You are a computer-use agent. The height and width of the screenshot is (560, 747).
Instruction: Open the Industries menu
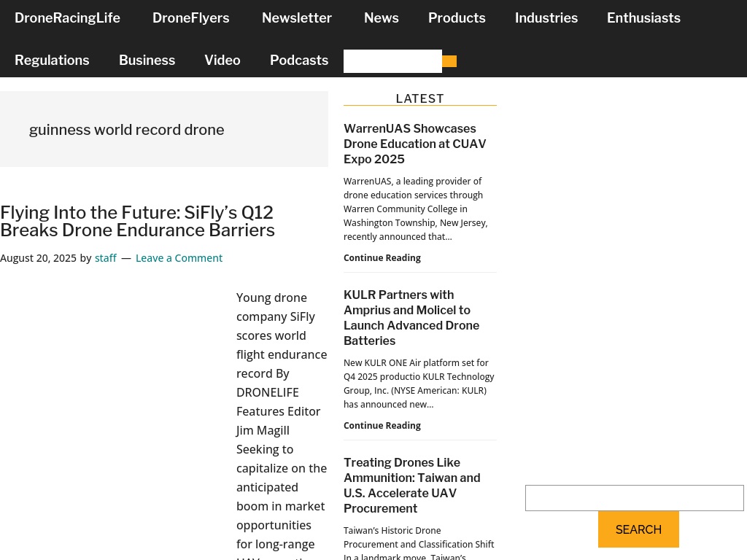coord(546,18)
